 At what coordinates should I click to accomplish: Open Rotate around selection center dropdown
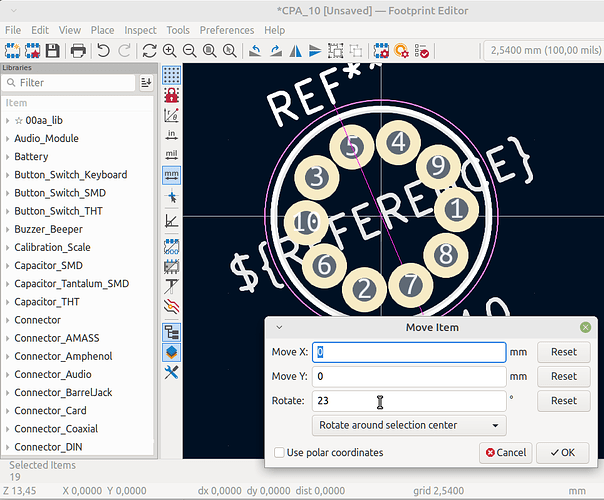pos(409,425)
